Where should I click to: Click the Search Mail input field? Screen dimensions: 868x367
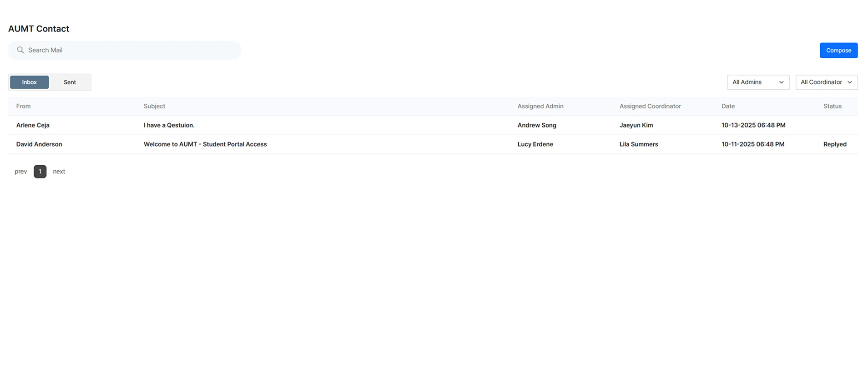(132, 50)
